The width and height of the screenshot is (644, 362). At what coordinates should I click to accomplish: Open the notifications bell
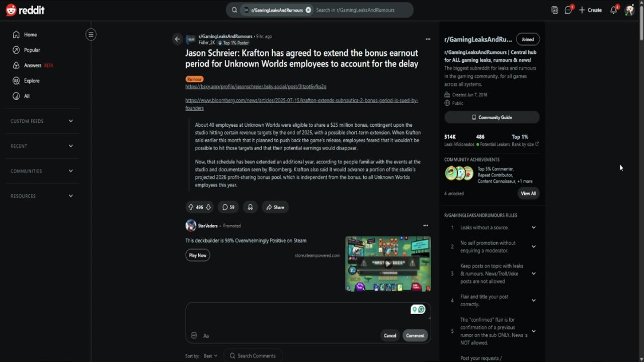pyautogui.click(x=614, y=10)
